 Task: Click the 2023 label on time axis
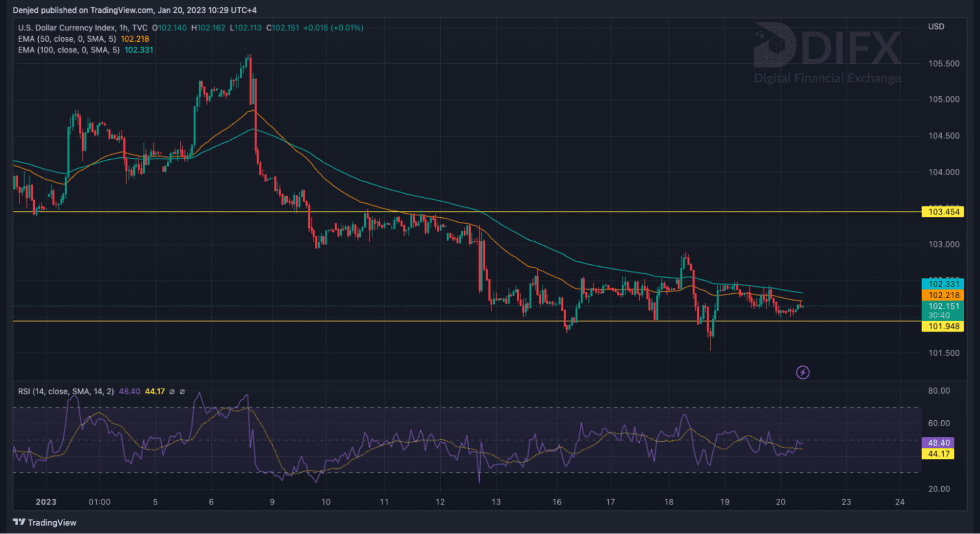tap(46, 502)
